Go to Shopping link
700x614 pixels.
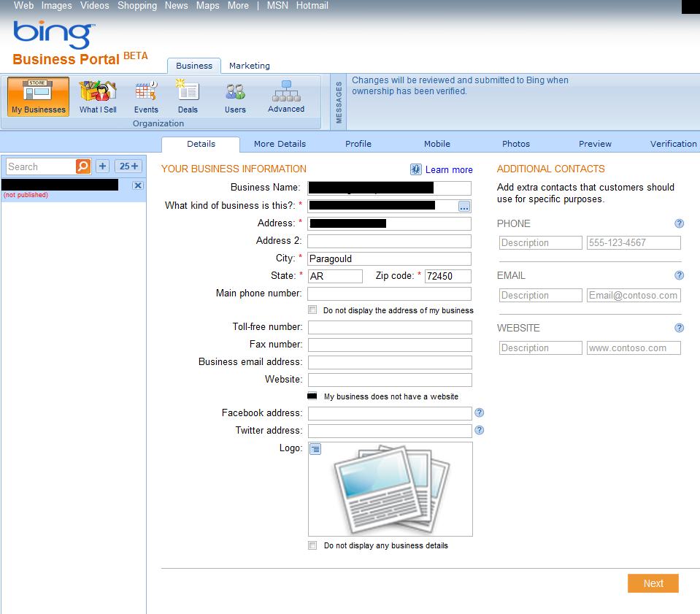click(x=137, y=5)
